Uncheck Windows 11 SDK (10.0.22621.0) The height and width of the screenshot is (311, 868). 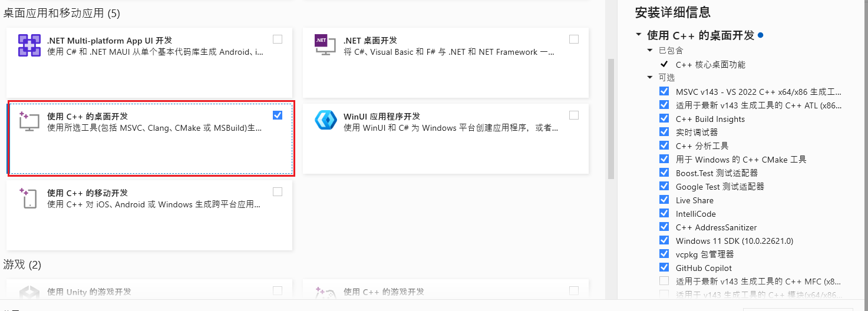tap(664, 240)
